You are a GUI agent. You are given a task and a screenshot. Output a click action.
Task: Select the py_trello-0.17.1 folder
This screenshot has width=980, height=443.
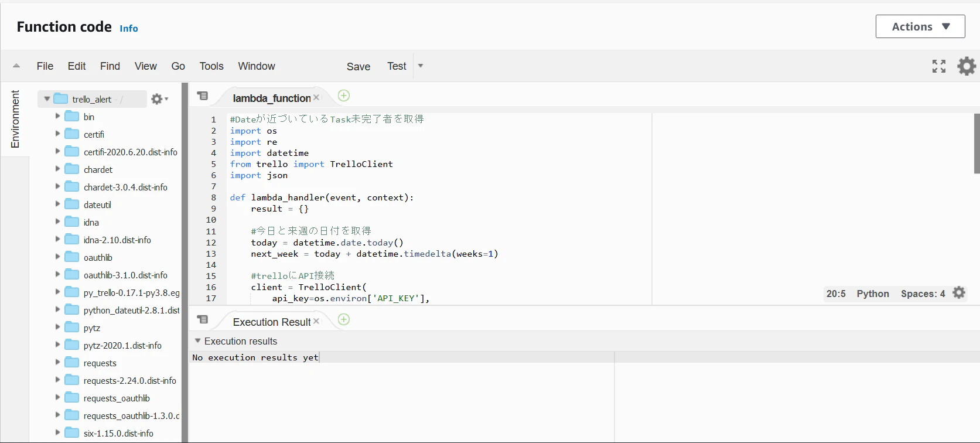pyautogui.click(x=131, y=292)
